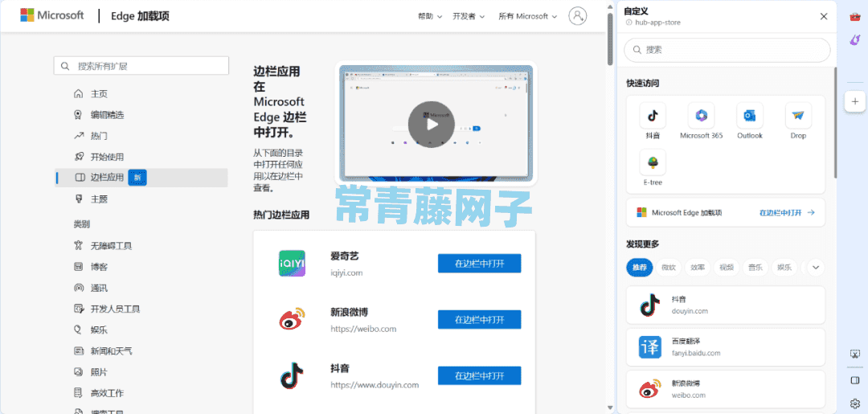This screenshot has height=414, width=868.
Task: Toggle the sidebar panel layout icon
Action: [854, 380]
